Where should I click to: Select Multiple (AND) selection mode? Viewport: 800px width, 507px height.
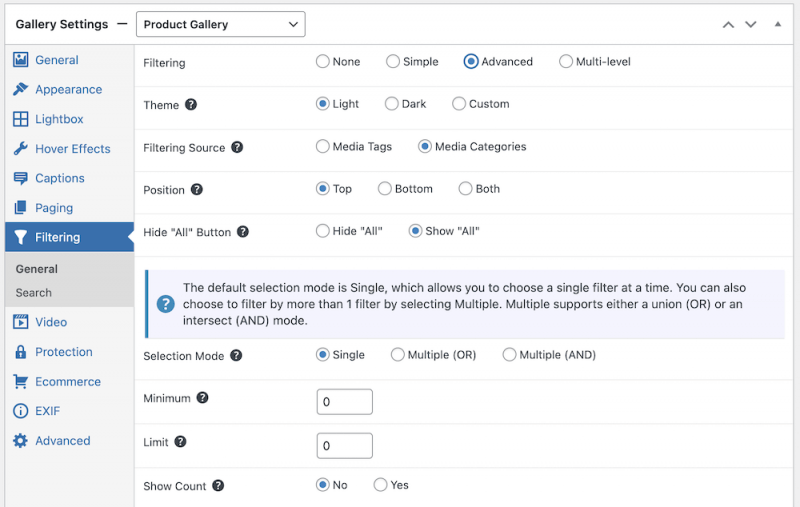point(510,355)
